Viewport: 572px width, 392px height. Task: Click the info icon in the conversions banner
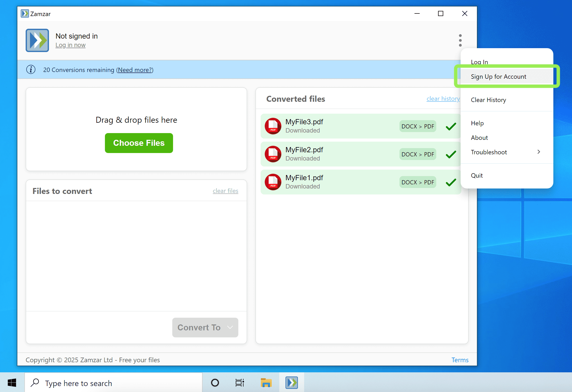point(31,69)
